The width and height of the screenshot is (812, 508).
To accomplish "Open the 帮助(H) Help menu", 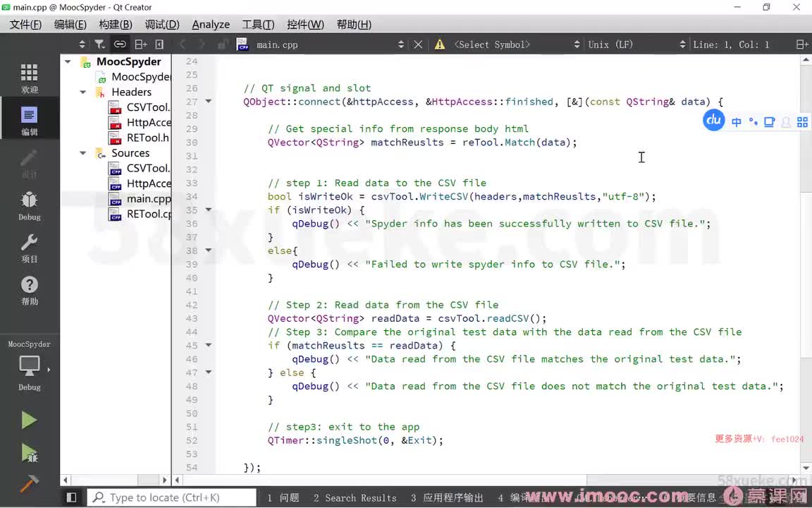I will (x=355, y=25).
